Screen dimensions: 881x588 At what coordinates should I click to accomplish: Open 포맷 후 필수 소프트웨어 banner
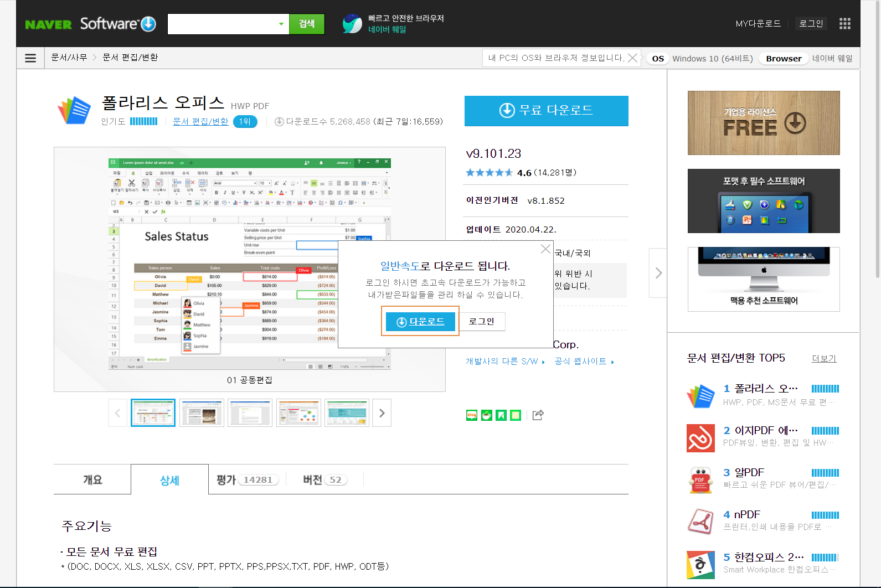click(x=764, y=201)
